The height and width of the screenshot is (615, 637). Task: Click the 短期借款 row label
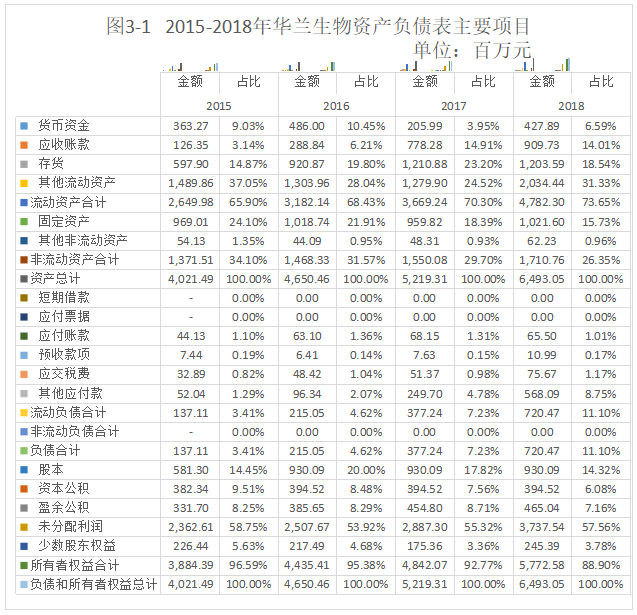pos(64,297)
